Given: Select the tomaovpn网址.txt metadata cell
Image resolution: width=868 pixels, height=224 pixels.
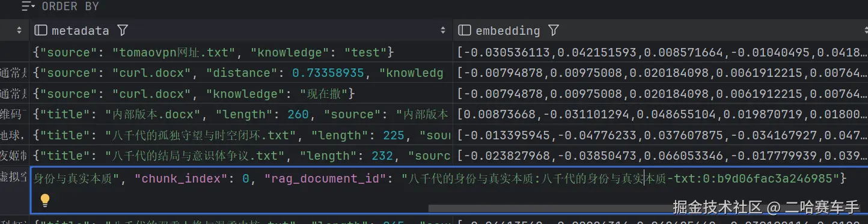Looking at the screenshot, I should click(242, 52).
